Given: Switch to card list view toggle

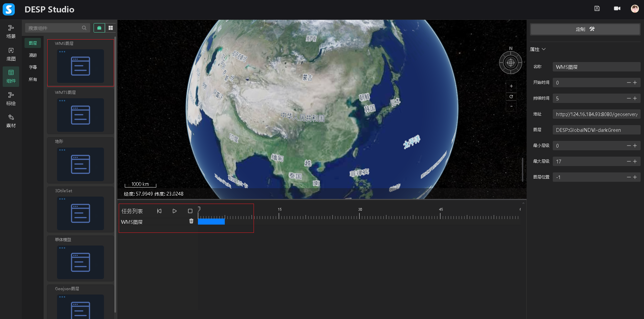Looking at the screenshot, I should point(99,28).
